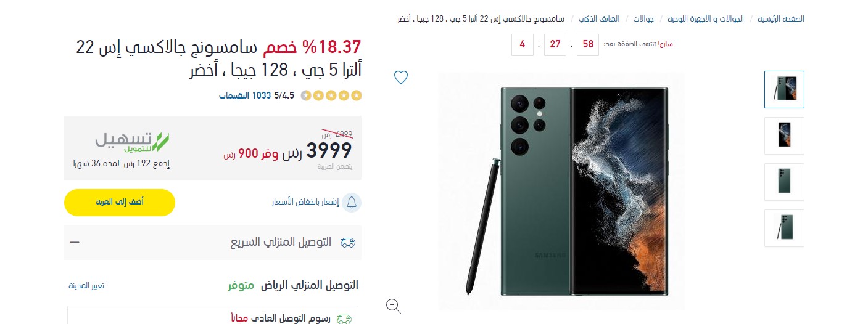The height and width of the screenshot is (324, 868).
Task: Collapse the fast home delivery section
Action: pyautogui.click(x=75, y=242)
